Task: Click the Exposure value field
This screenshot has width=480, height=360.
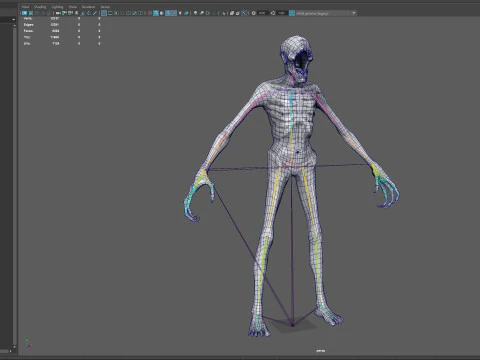Action: point(262,13)
